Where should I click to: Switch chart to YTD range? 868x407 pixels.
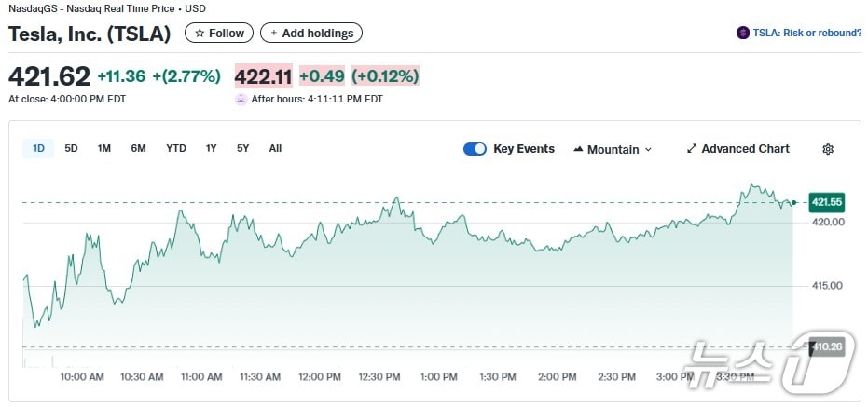click(176, 148)
